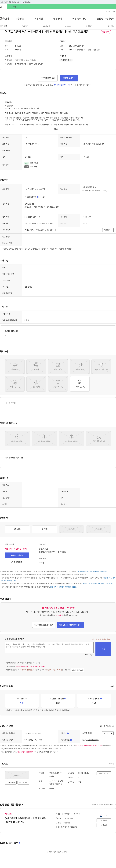Switch to the 우대사항 tab

[46, 26]
